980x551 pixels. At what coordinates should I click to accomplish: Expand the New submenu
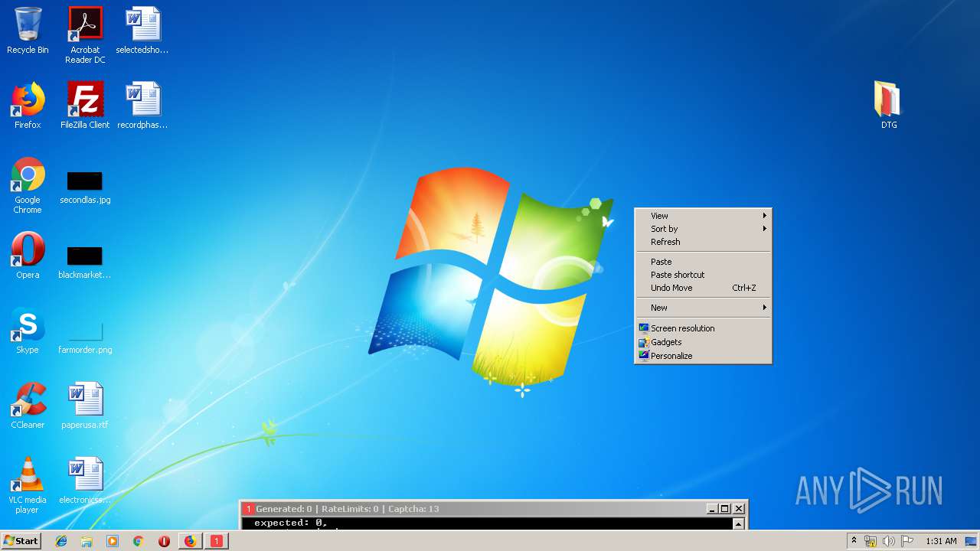[x=704, y=308]
